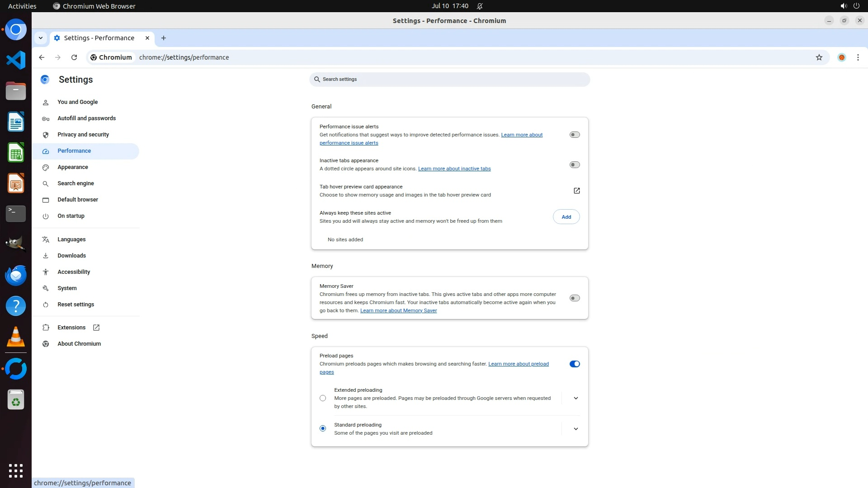Launch Visual Studio Code from dock
Image resolution: width=868 pixels, height=488 pixels.
tap(16, 60)
